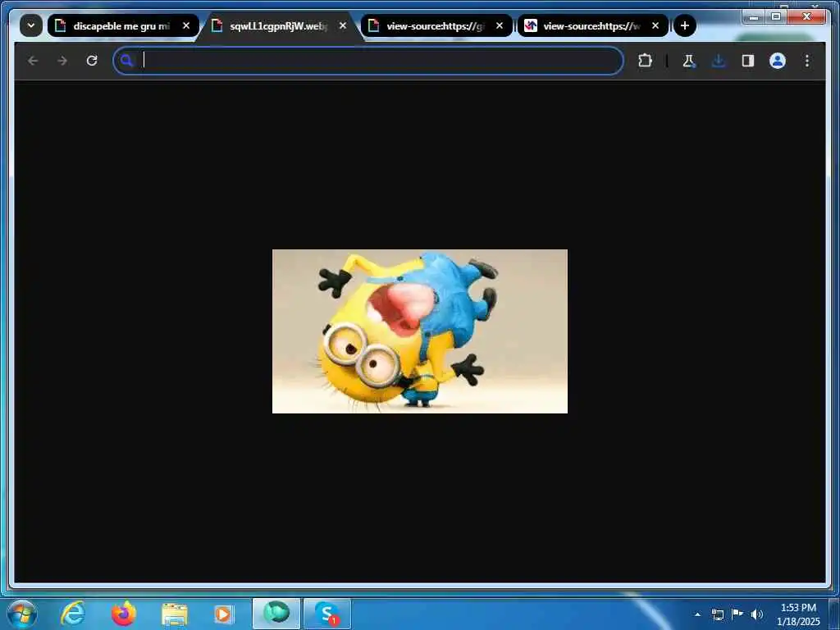Launch Internet Explorer from taskbar
This screenshot has width=840, height=630.
pyautogui.click(x=73, y=614)
